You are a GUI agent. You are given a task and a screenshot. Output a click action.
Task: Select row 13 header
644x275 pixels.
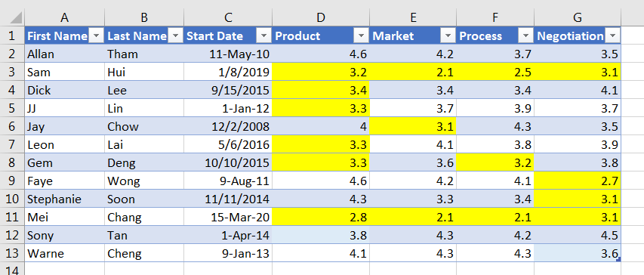tap(12, 253)
